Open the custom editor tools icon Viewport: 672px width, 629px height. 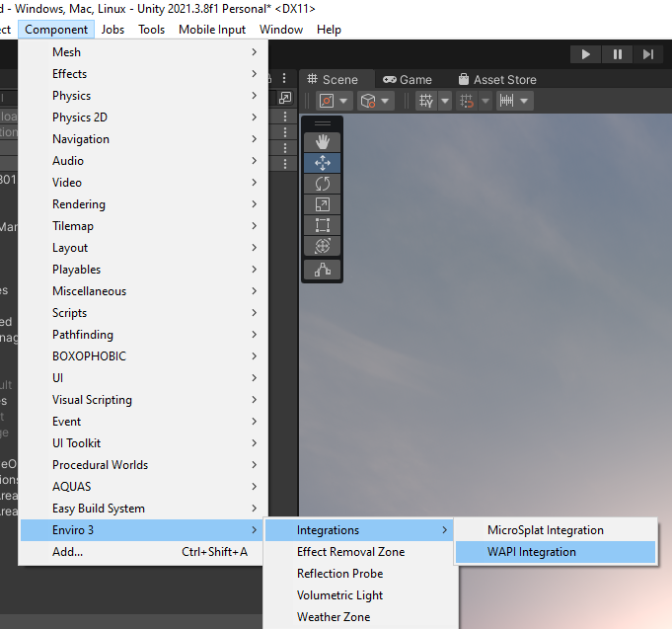click(323, 270)
